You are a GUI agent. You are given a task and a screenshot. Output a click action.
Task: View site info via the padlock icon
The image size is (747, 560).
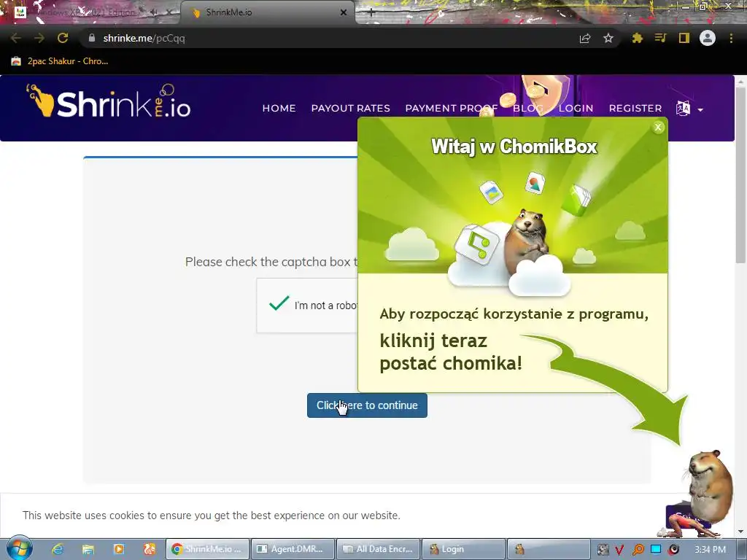tap(92, 38)
